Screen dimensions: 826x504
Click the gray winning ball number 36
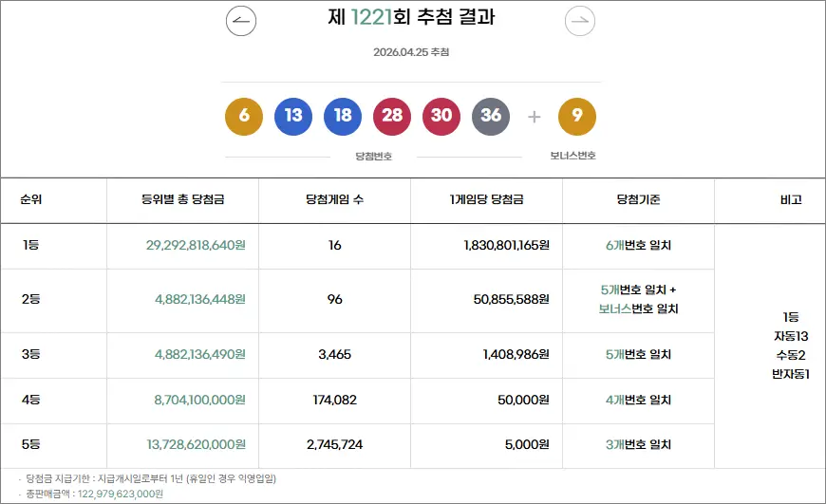491,117
